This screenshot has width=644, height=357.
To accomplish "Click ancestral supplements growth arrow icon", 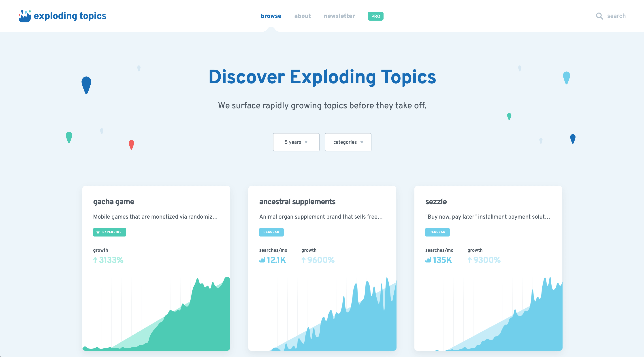I will (x=303, y=260).
